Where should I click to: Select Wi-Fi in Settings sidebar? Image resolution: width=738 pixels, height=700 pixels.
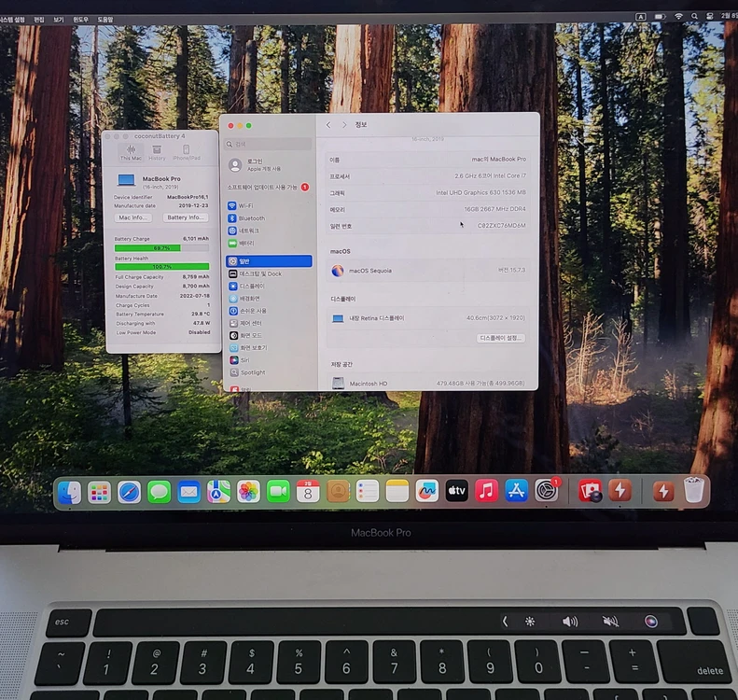click(x=269, y=205)
